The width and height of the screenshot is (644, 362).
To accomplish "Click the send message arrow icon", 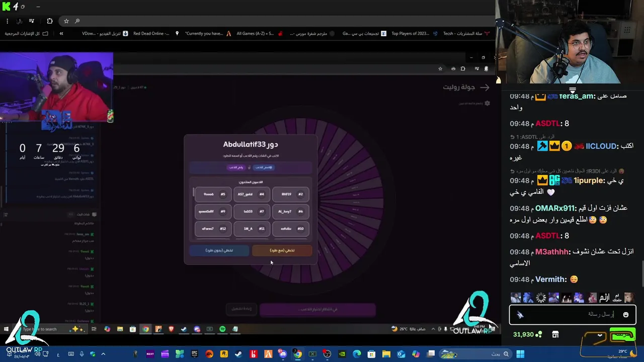I will point(520,315).
